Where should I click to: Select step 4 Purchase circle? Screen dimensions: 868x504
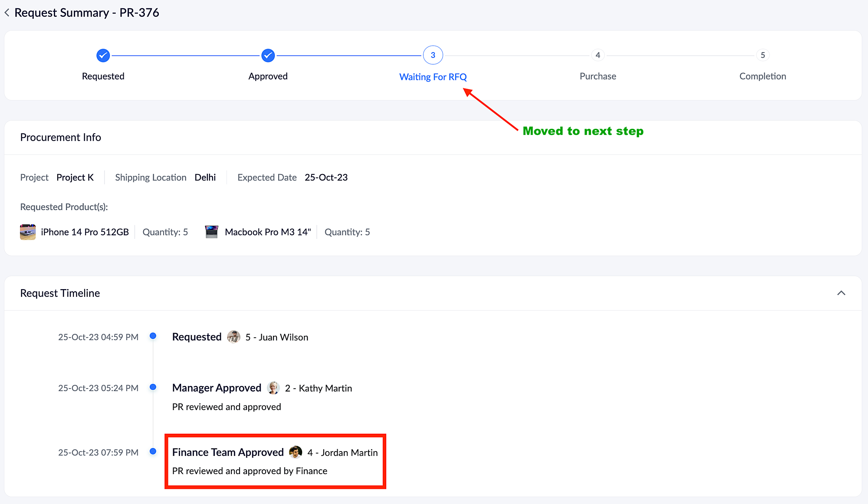(598, 55)
